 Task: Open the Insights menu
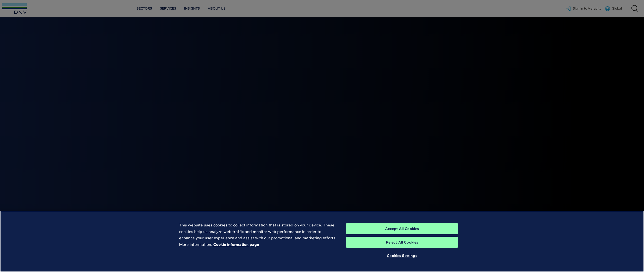tap(192, 9)
